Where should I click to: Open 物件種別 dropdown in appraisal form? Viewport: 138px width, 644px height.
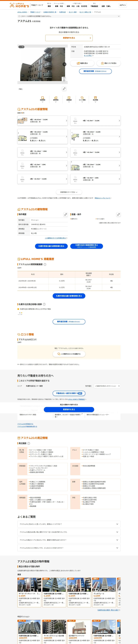[107, 386]
